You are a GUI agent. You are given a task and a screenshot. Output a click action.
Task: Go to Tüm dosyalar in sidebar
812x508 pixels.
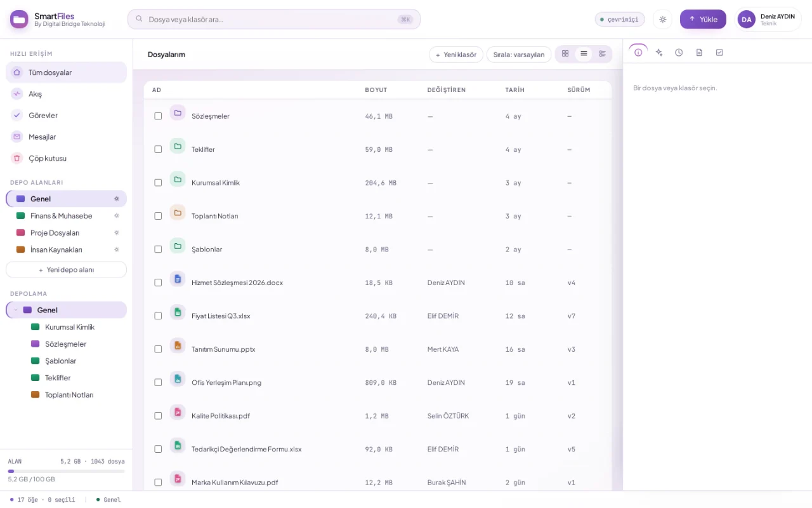pyautogui.click(x=66, y=72)
